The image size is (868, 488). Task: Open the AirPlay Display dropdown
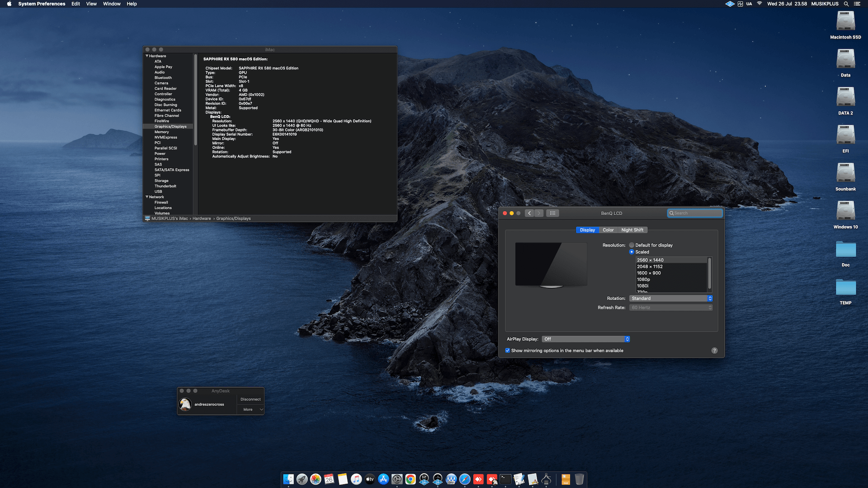tap(585, 339)
